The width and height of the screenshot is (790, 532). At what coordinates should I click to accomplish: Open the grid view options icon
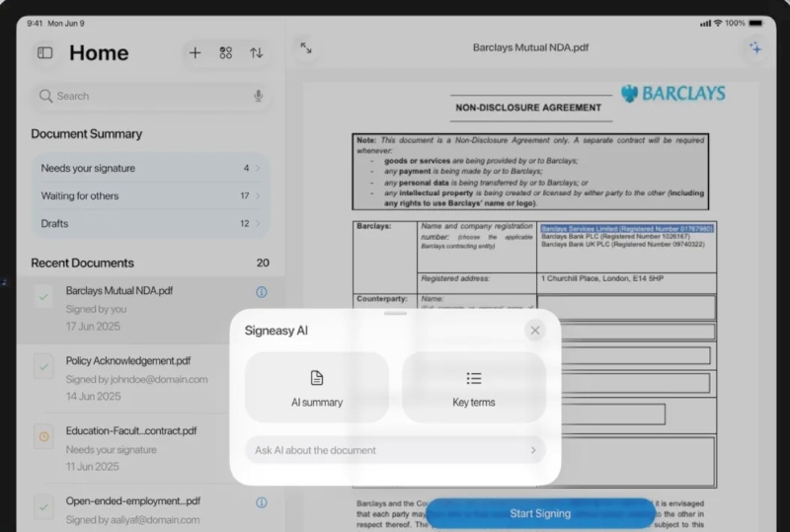(x=226, y=53)
